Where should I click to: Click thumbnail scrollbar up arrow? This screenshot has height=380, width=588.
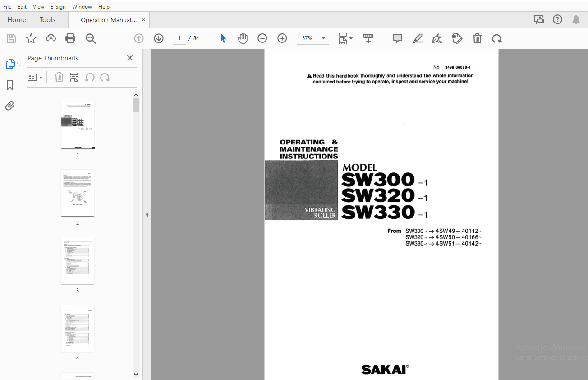[136, 95]
